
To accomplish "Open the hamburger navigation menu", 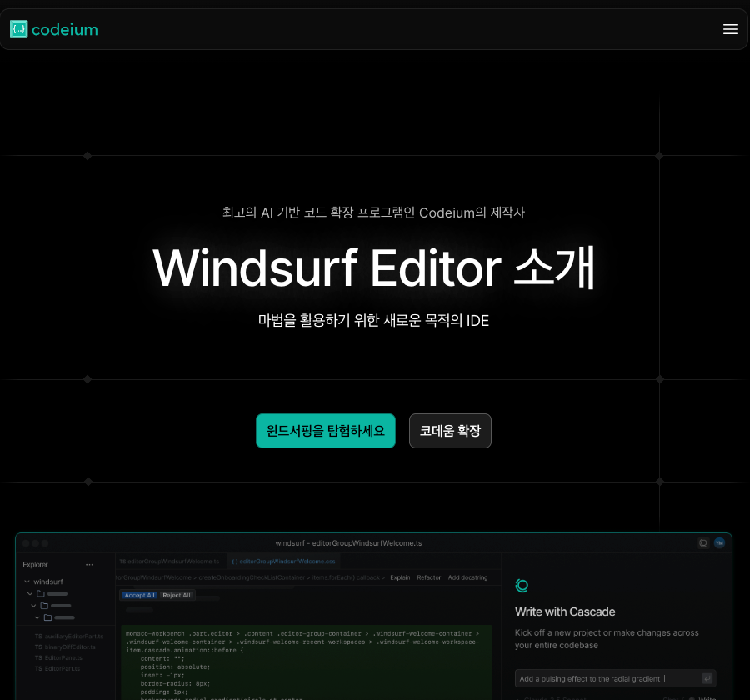I will (x=730, y=29).
